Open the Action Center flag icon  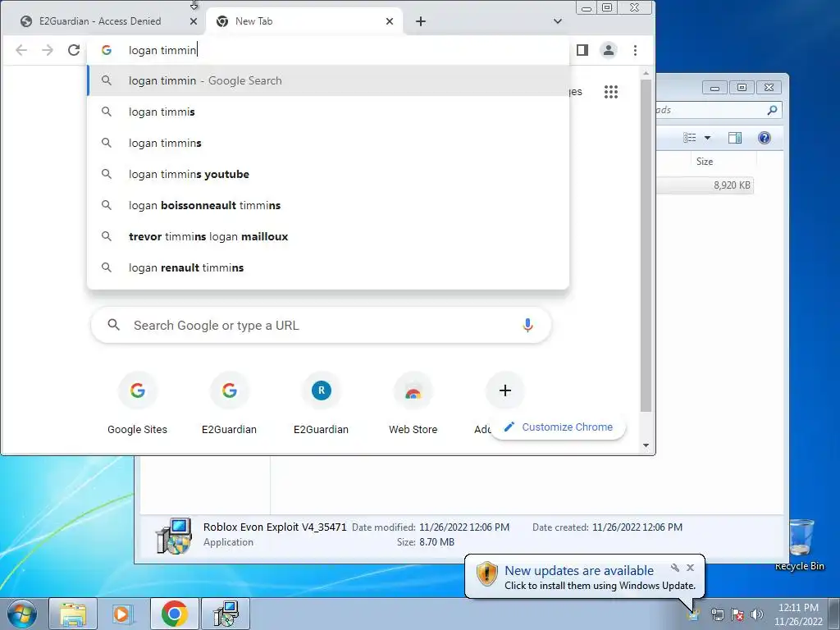pos(737,614)
